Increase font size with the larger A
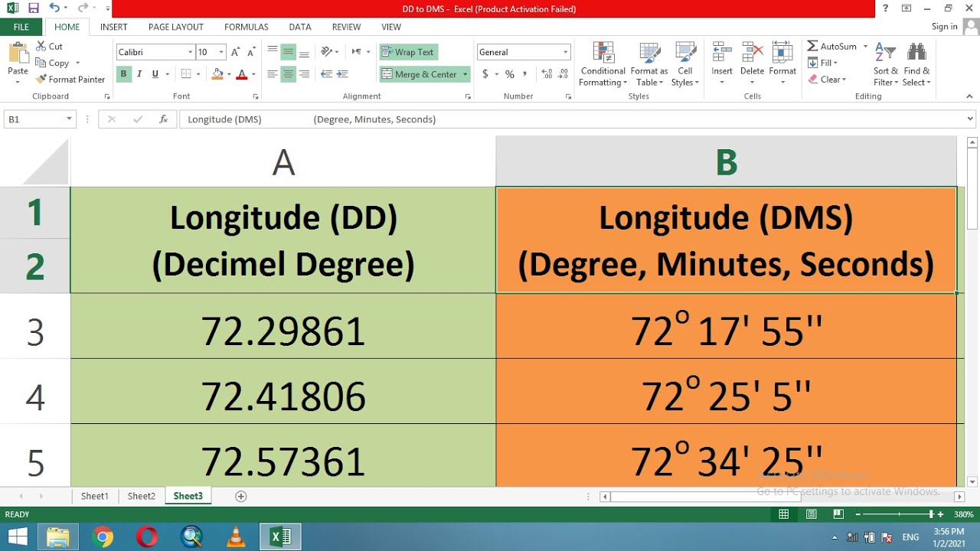The image size is (980, 551). (x=236, y=52)
